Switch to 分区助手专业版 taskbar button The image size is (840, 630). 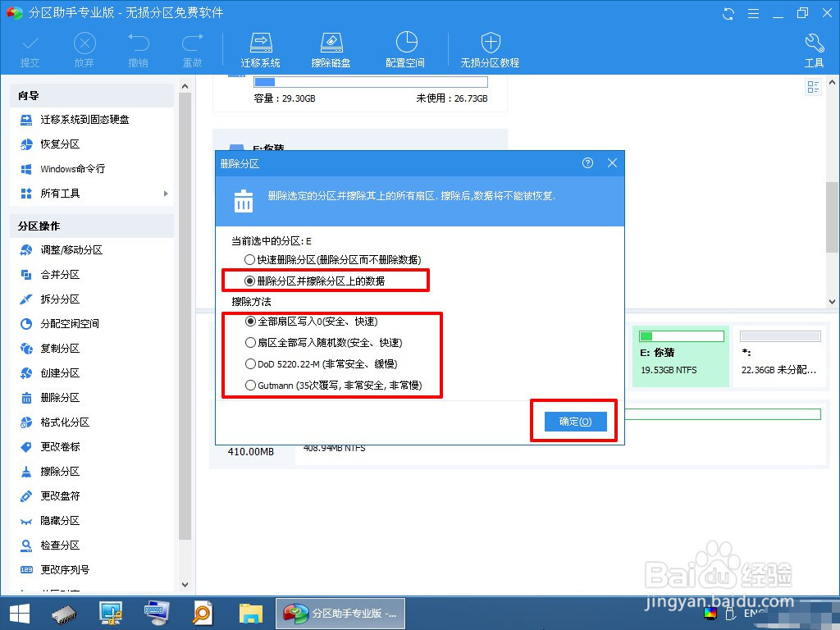340,614
